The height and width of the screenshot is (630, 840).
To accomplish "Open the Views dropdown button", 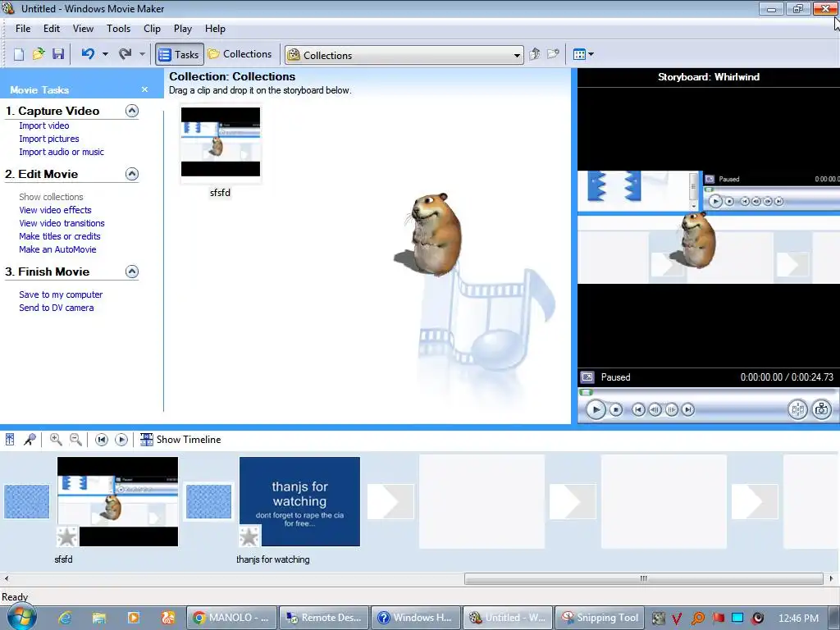I will point(583,54).
